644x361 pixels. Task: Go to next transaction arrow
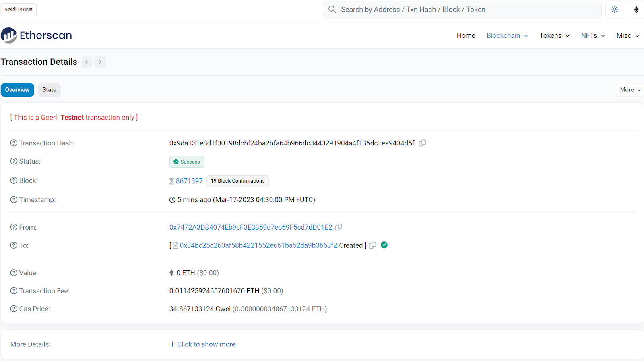click(100, 62)
